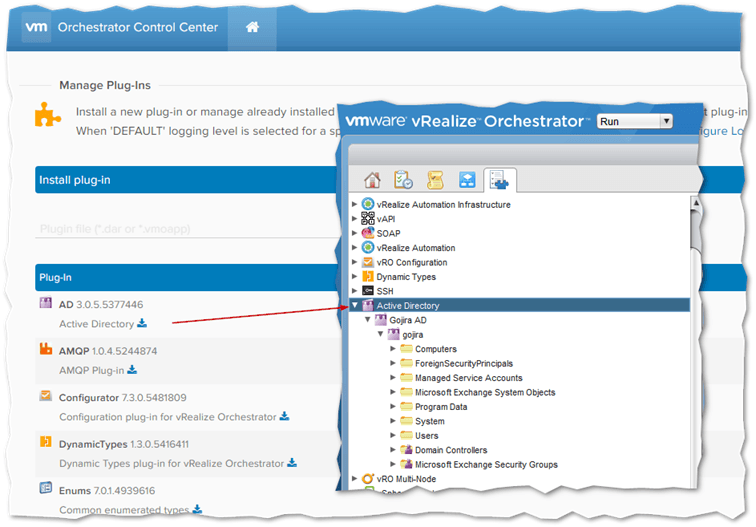Expand the Program Data folder node
Viewport: 756px width, 527px height.
click(x=393, y=406)
